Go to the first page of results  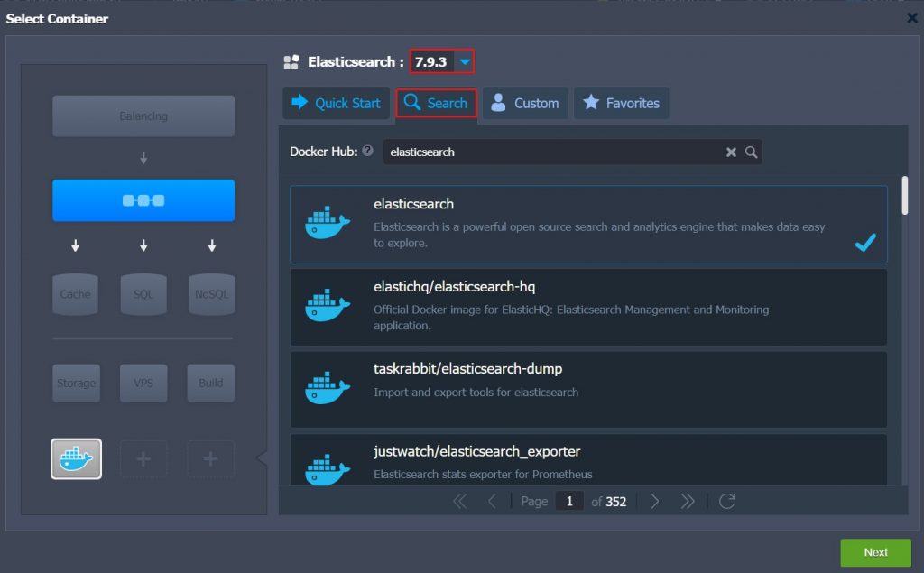(459, 501)
